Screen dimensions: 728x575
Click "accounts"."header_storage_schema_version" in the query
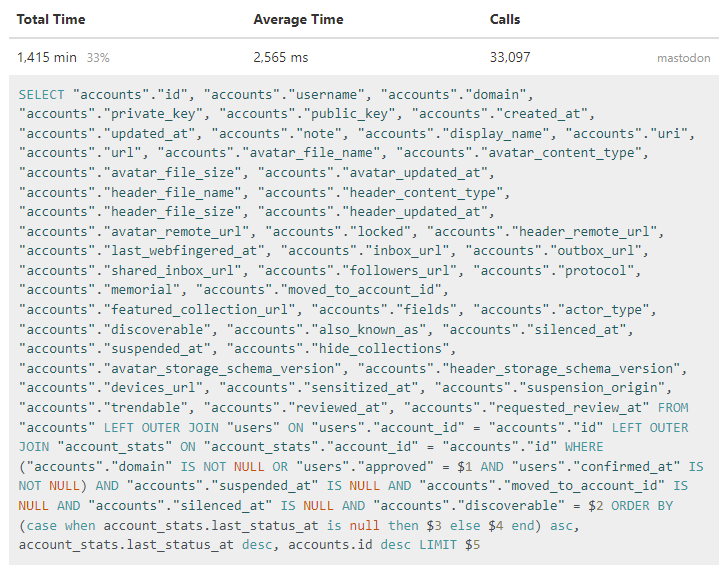click(x=519, y=369)
